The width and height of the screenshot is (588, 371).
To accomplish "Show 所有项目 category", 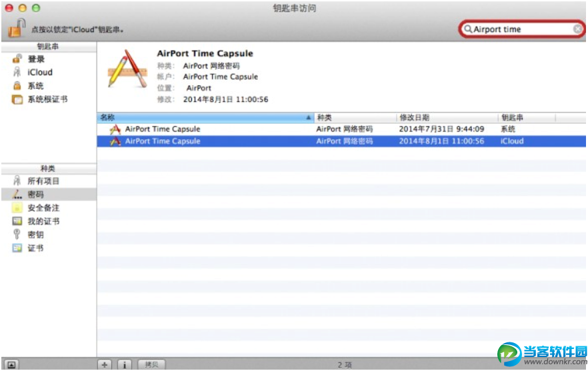I will coord(43,181).
